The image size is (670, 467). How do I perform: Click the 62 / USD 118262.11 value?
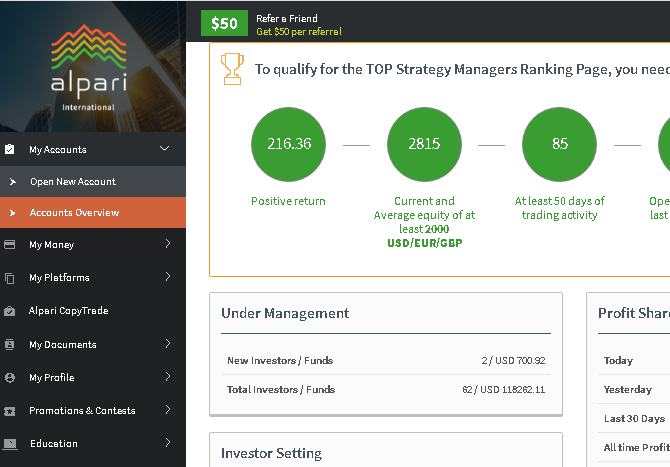click(x=504, y=390)
